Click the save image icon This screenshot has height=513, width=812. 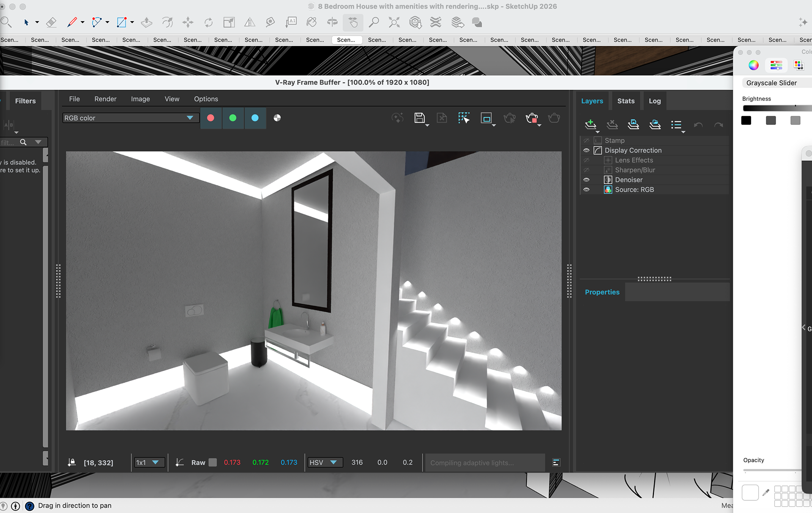click(419, 118)
